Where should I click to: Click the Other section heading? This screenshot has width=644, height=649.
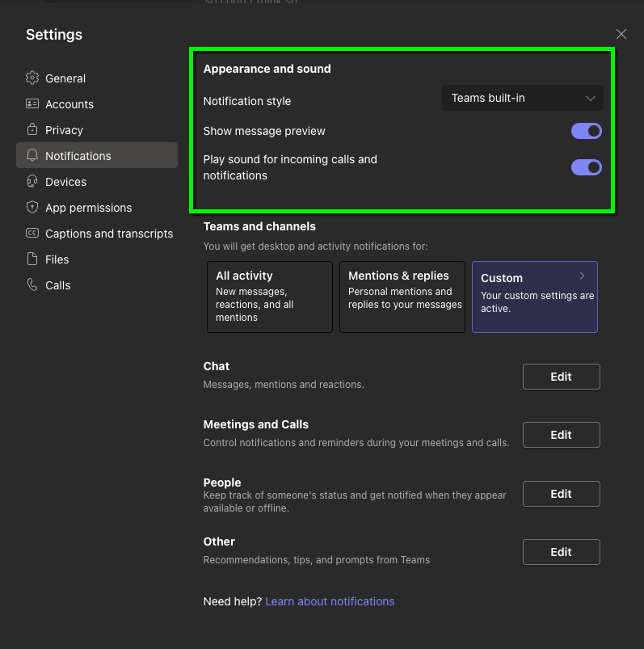point(219,542)
